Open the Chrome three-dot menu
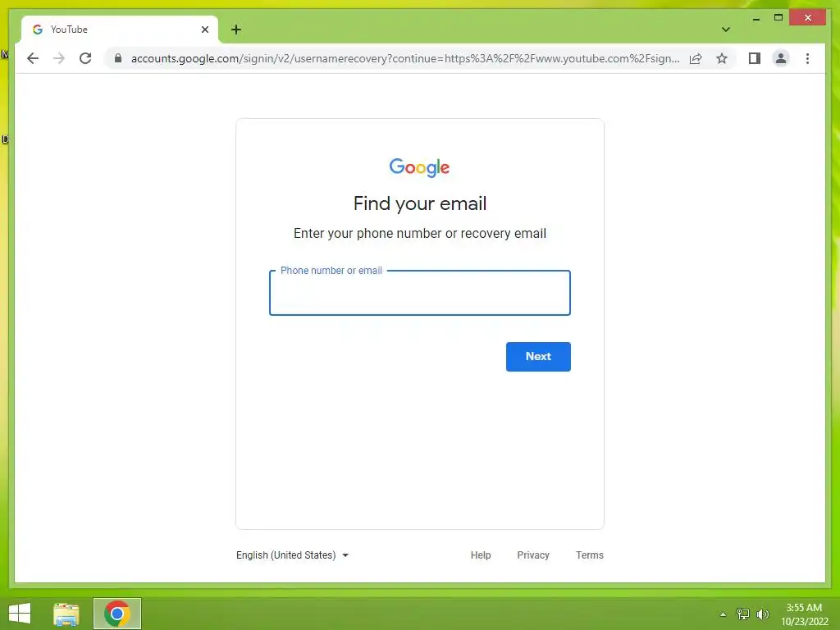Viewport: 840px width, 630px height. coord(807,58)
